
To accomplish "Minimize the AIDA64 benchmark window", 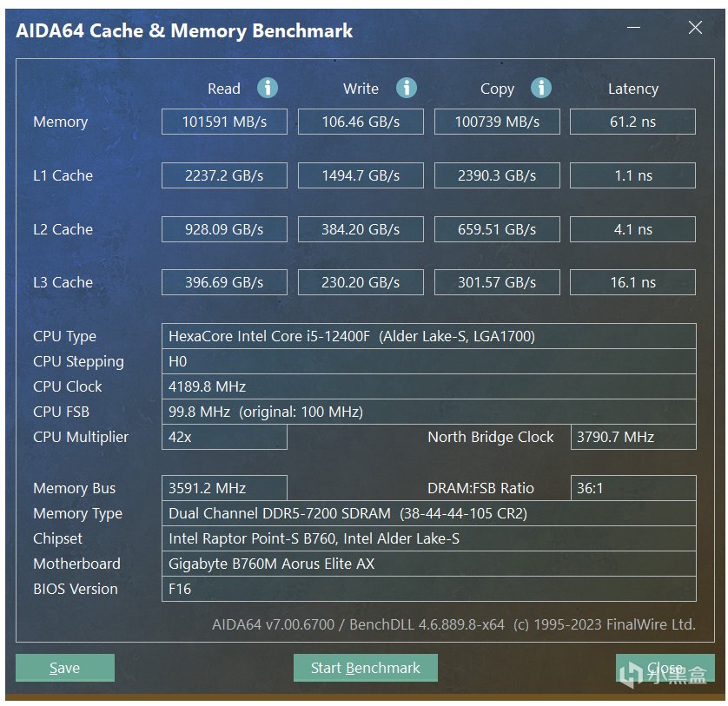I will pos(634,28).
